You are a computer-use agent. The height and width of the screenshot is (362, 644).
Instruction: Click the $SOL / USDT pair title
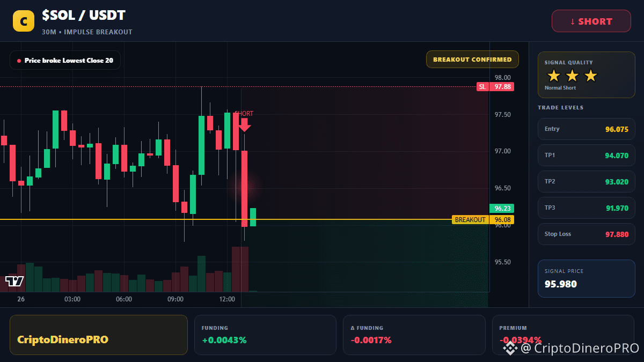pos(84,16)
